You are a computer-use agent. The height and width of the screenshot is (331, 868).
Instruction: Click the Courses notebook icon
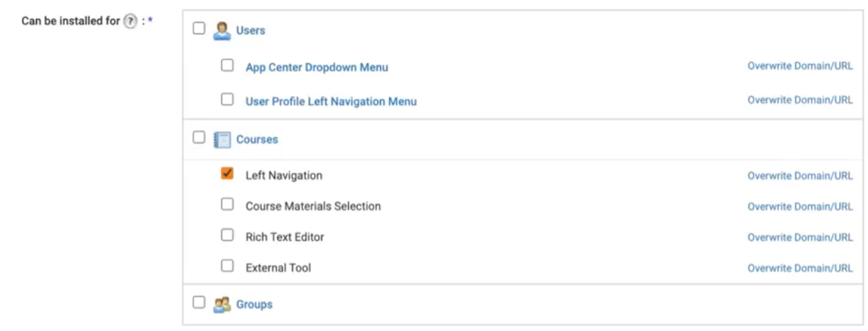[x=222, y=139]
